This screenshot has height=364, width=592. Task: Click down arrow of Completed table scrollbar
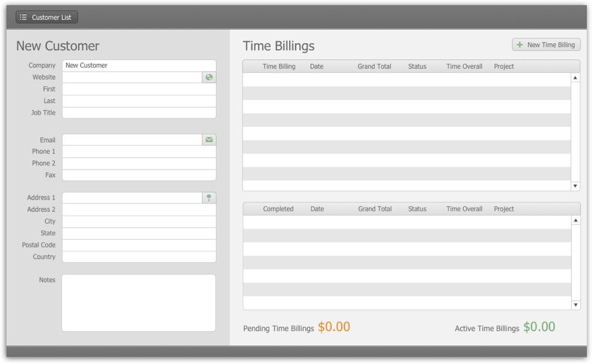(x=575, y=305)
